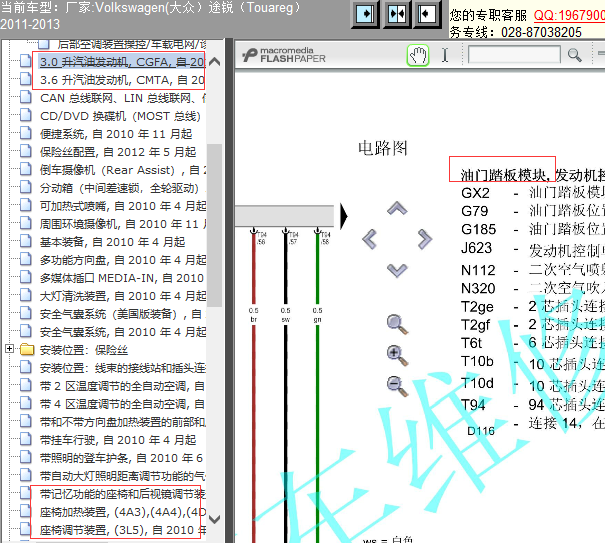Click the D116 connection label

click(x=481, y=431)
